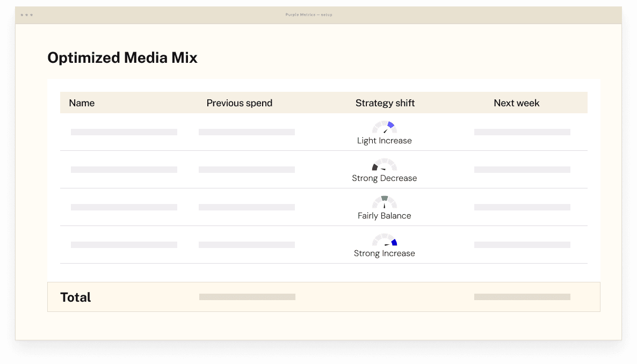Click previous spend placeholder in Light Increase row
This screenshot has height=364, width=637.
[x=247, y=132]
